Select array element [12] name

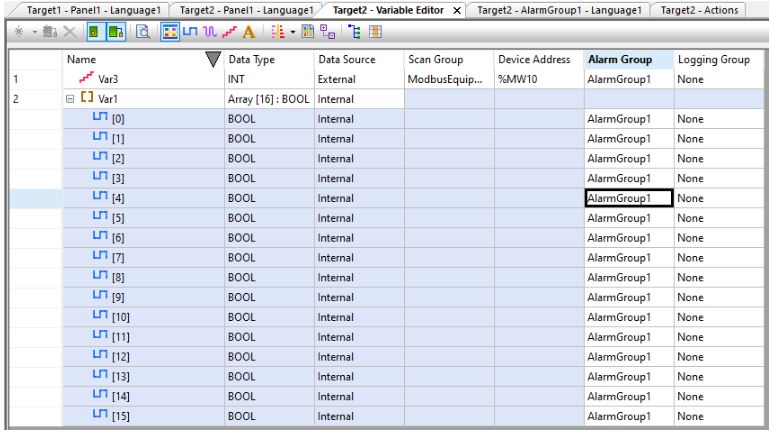click(x=120, y=357)
